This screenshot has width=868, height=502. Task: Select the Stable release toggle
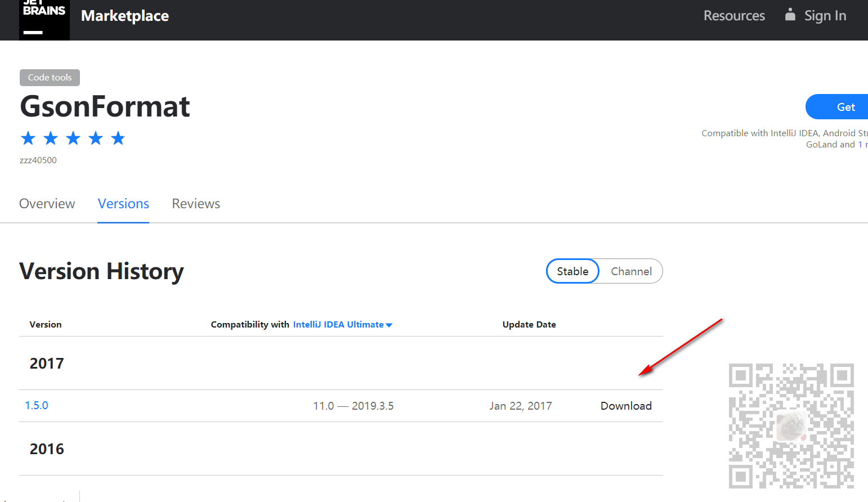(572, 271)
